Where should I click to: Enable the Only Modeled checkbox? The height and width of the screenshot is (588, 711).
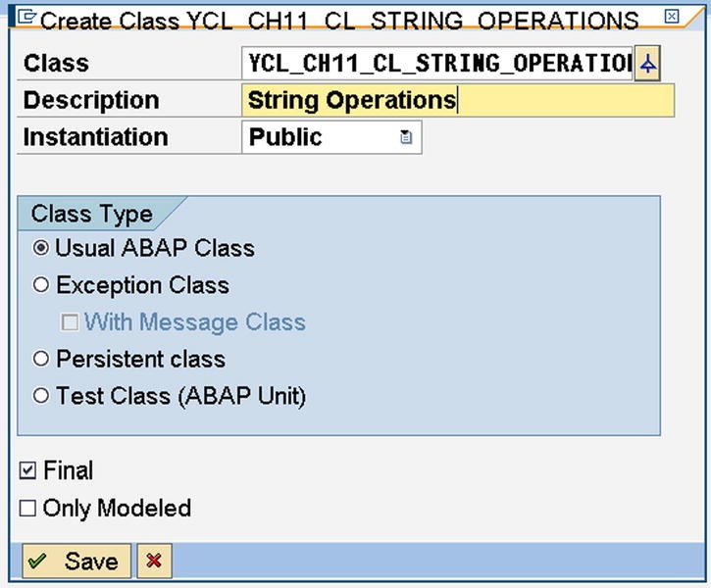[x=27, y=508]
